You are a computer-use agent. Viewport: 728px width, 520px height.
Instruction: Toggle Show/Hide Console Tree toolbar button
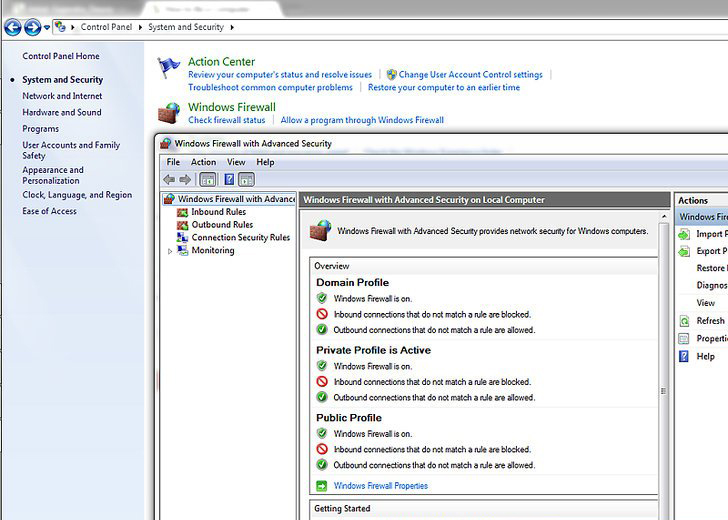(208, 179)
